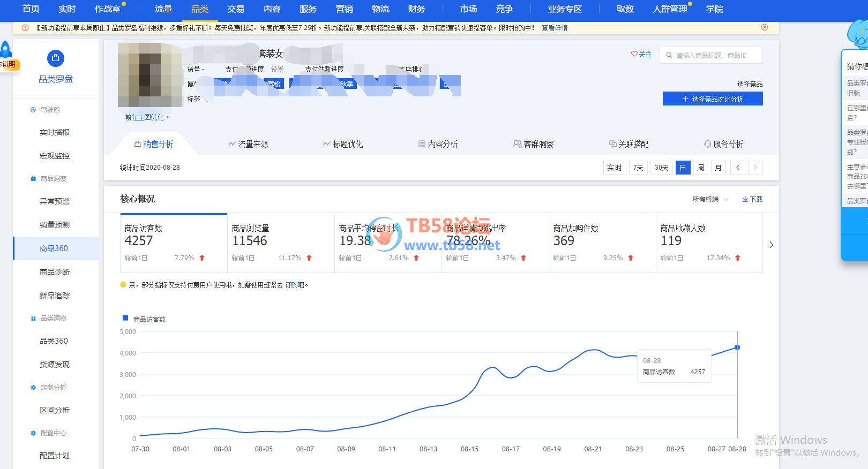Click the previous date arrow button
868x469 pixels.
tap(738, 168)
